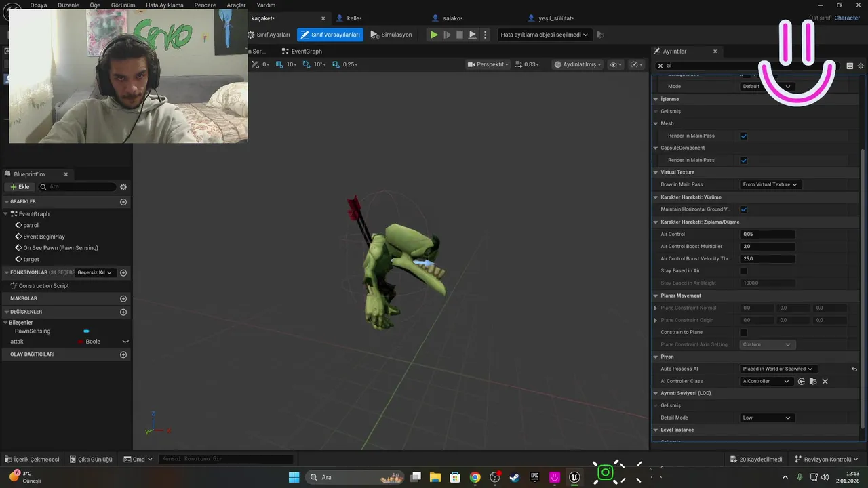This screenshot has width=868, height=488.
Task: Use selected asset for AI Controller
Action: (802, 381)
